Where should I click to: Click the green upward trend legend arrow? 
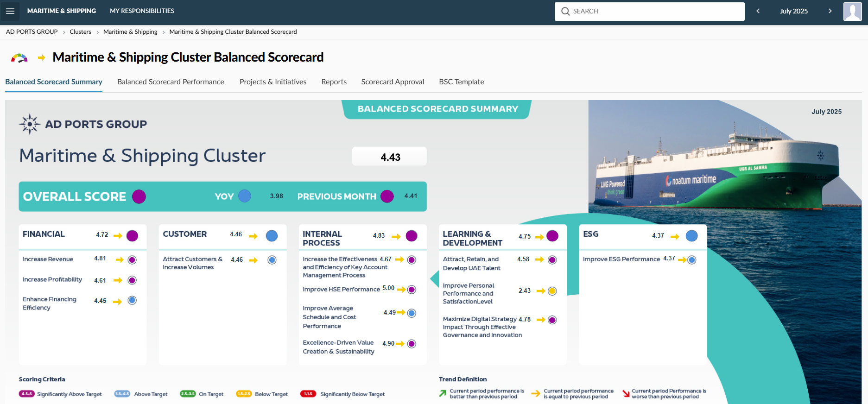(443, 394)
